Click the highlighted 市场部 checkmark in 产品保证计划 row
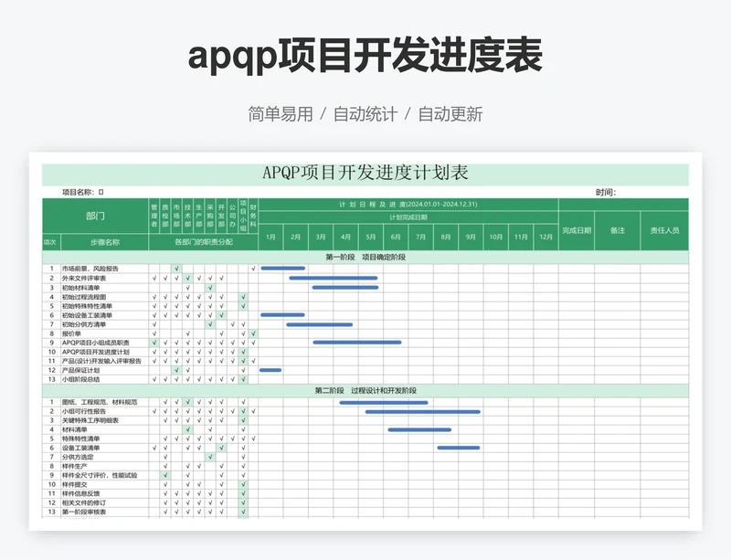Image resolution: width=731 pixels, height=560 pixels. coord(176,370)
